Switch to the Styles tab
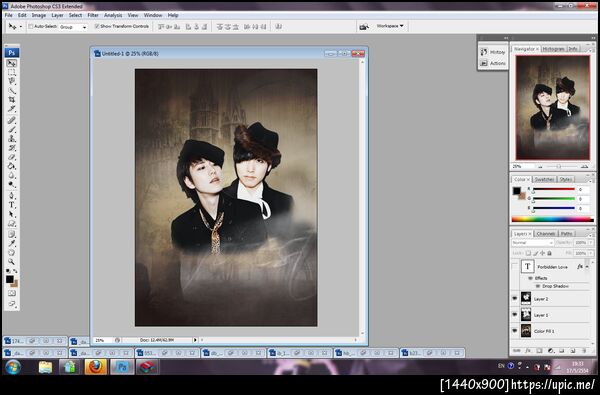This screenshot has width=600, height=395. pyautogui.click(x=565, y=179)
